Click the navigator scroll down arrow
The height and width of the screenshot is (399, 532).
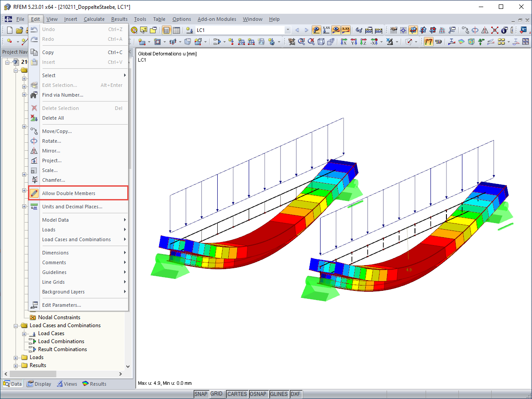128,367
